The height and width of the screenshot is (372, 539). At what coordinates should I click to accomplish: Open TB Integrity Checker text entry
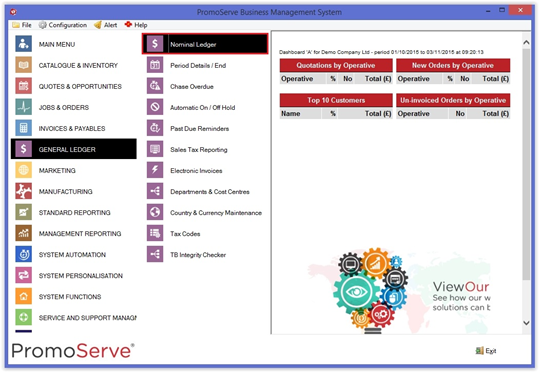coord(198,254)
